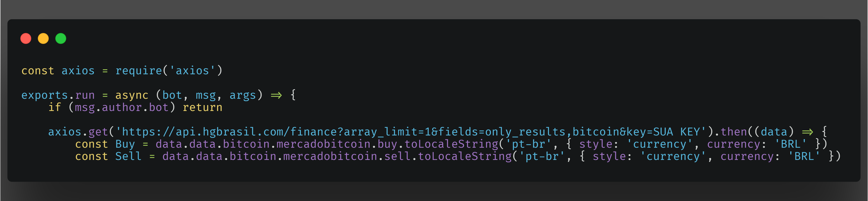Click 'toLocaleString' on the Sell line
The image size is (868, 201).
(465, 156)
